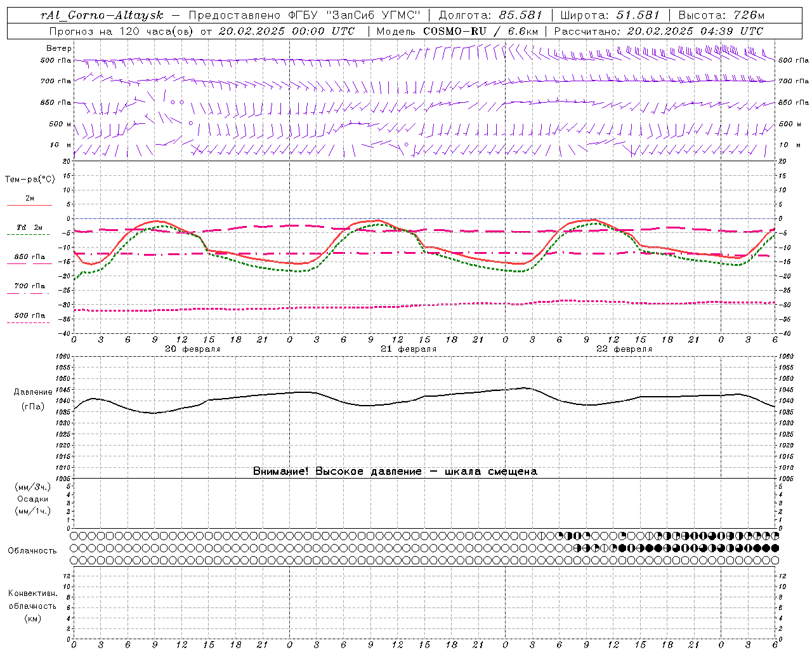The height and width of the screenshot is (650, 812).
Task: Click the Облачность cloud cover label
Action: coord(32,550)
